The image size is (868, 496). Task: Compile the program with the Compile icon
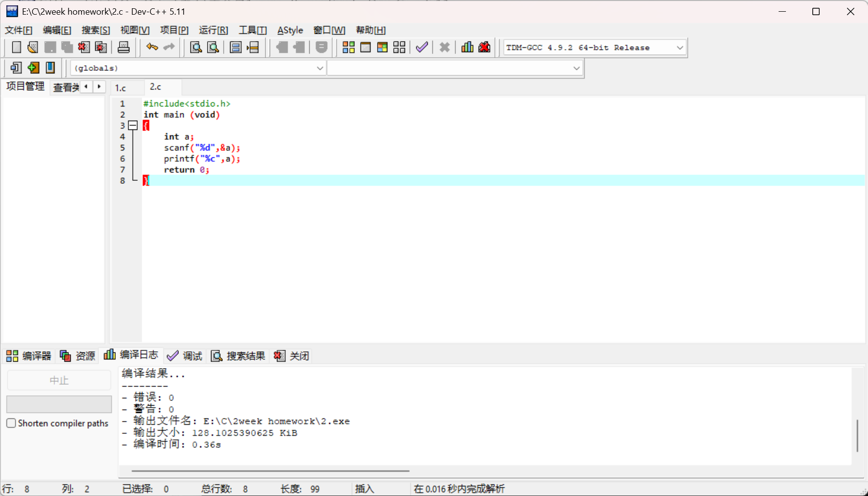(348, 47)
